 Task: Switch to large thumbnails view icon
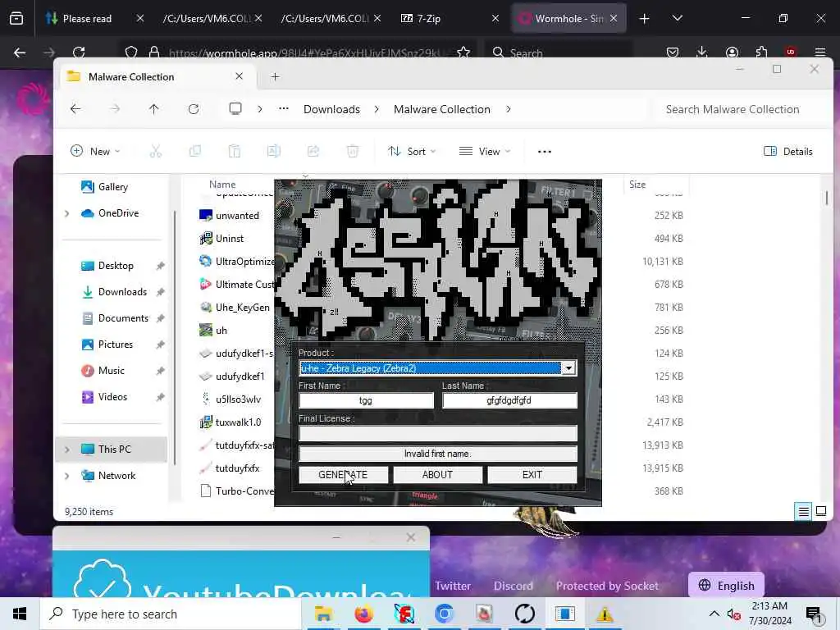[820, 512]
